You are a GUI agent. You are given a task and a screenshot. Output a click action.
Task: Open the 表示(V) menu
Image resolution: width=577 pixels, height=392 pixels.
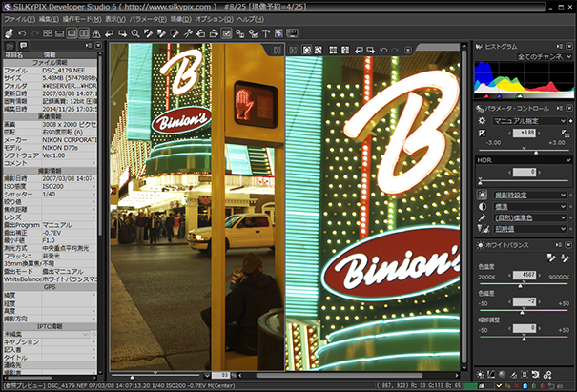click(x=115, y=19)
